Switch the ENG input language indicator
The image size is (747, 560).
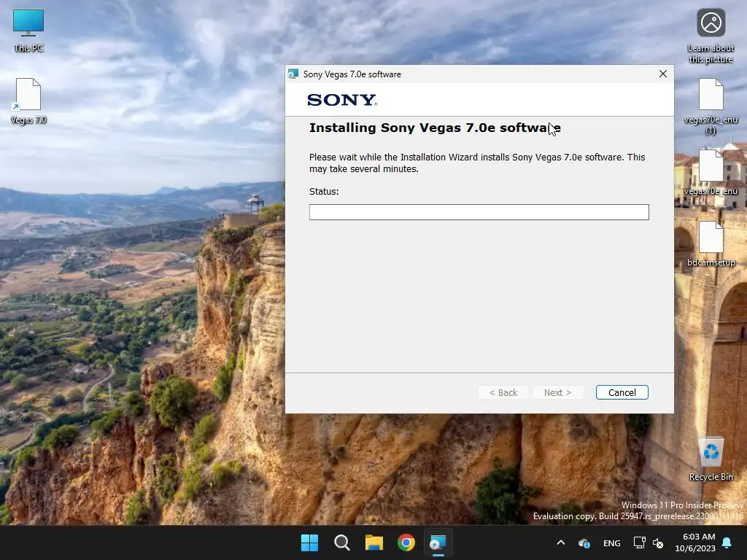pyautogui.click(x=612, y=542)
